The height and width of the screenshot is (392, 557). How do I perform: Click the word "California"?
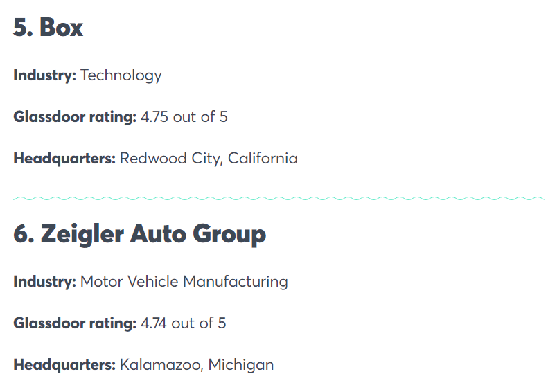(x=263, y=159)
